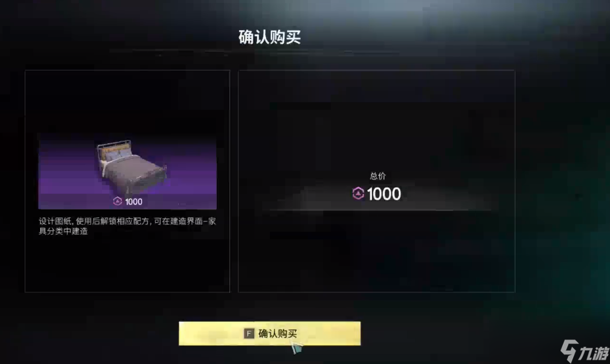Click the large total 1000 amount
The width and height of the screenshot is (610, 364).
[x=384, y=194]
